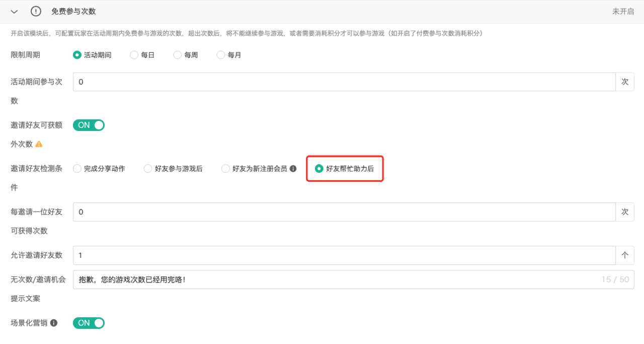Focus the 活动期间参与次数 input field
The image size is (644, 344).
click(344, 82)
